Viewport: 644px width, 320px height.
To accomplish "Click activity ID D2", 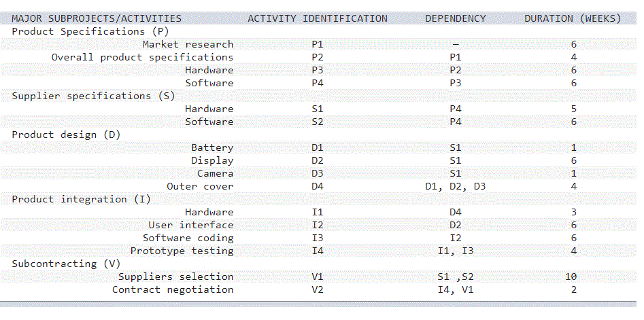I will 318,160.
